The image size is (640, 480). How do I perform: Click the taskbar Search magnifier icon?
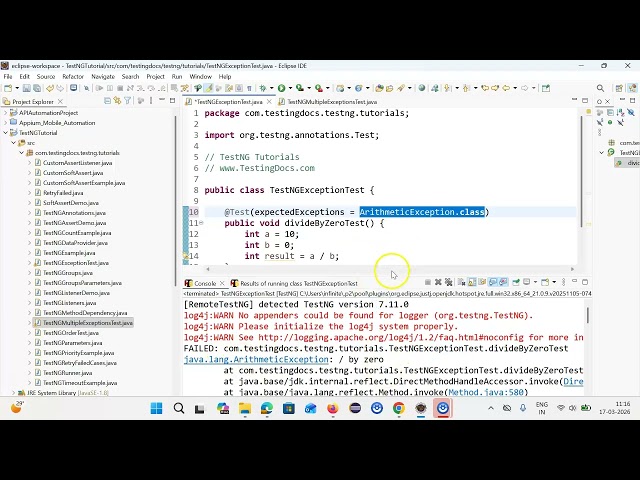click(x=178, y=408)
